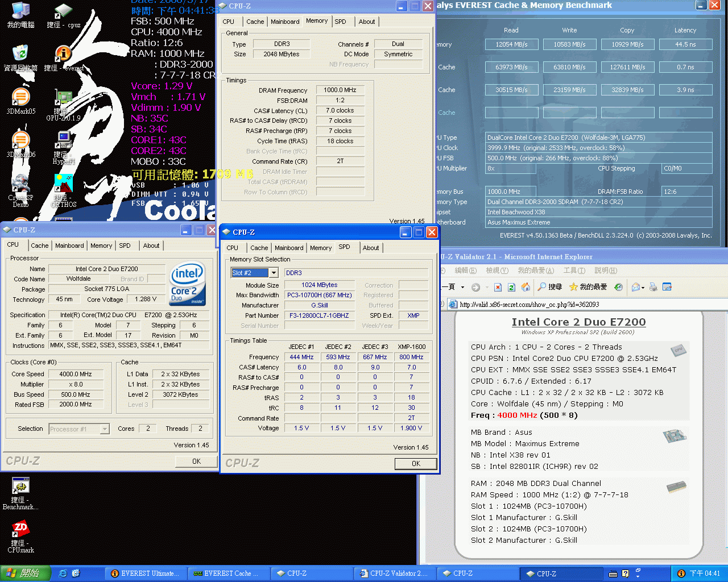Click OK in the CPU-Z processor window
This screenshot has width=728, height=582.
pos(196,462)
